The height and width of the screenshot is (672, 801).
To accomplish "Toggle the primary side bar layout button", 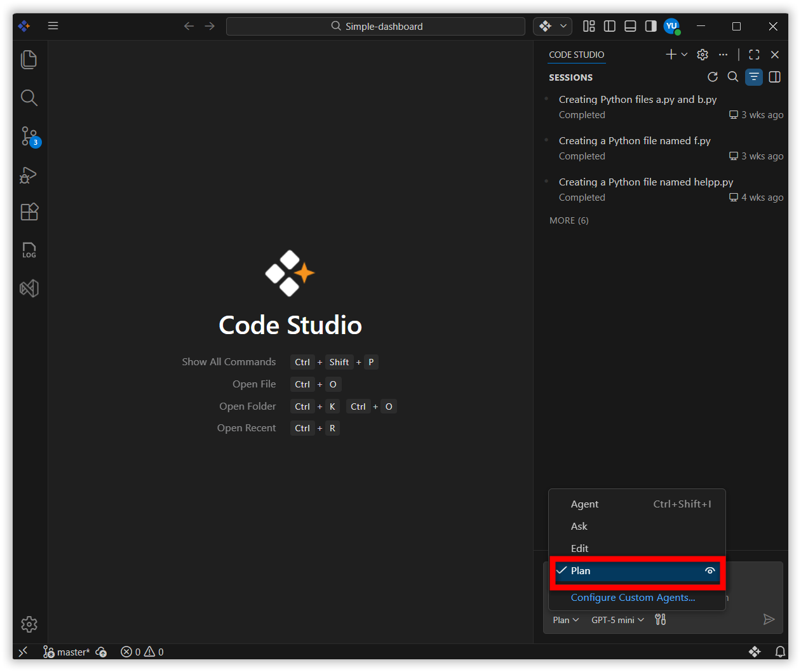I will (x=610, y=26).
